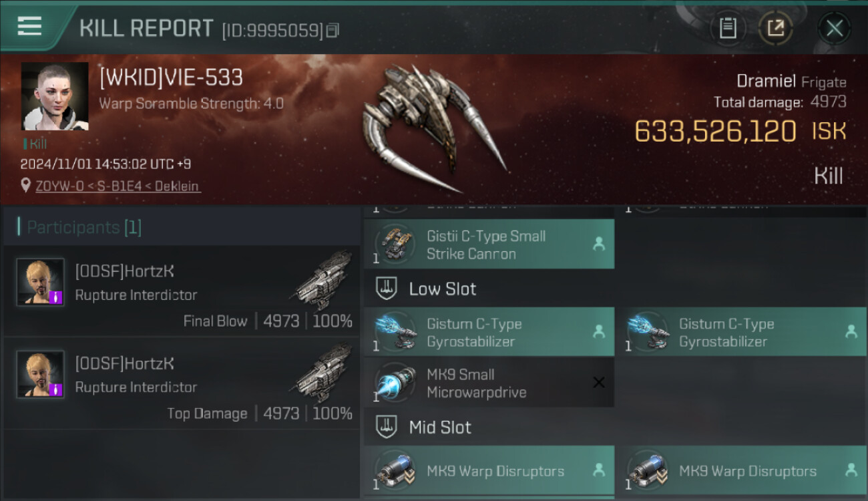Select the MK9 Small Microwarpdrive module icon
Viewport: 868px width, 501px height.
point(394,383)
